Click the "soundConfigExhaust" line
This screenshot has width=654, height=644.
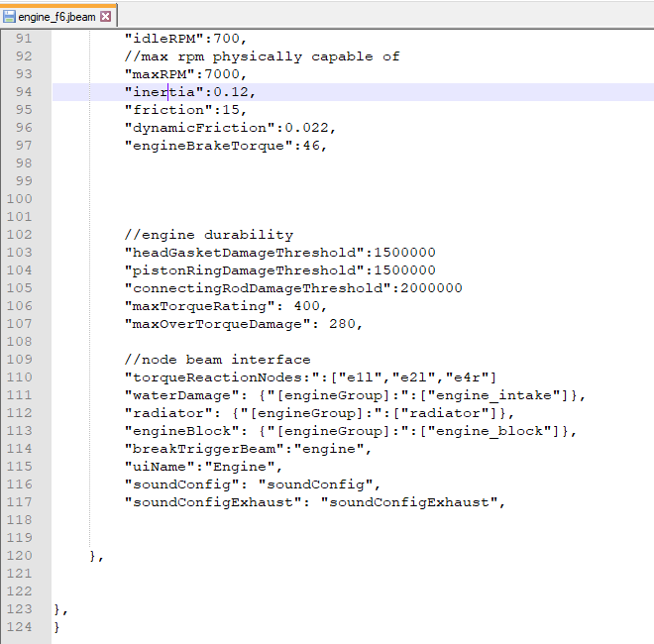(x=315, y=502)
